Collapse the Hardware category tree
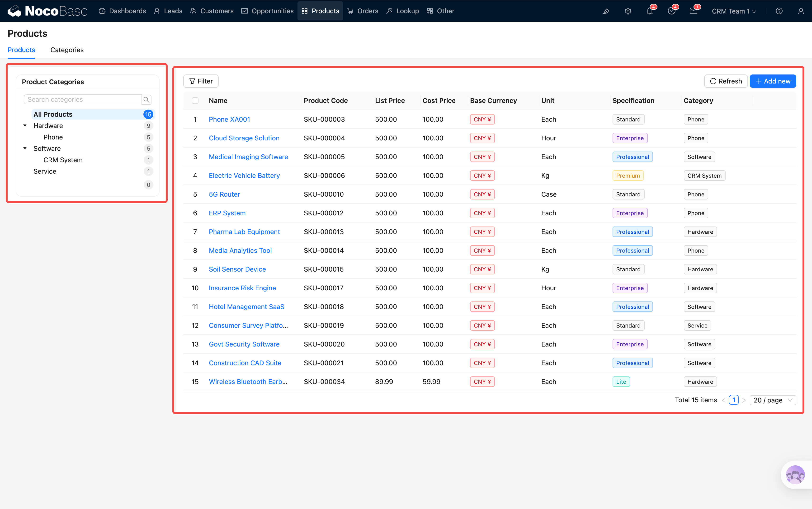812x509 pixels. click(x=25, y=125)
